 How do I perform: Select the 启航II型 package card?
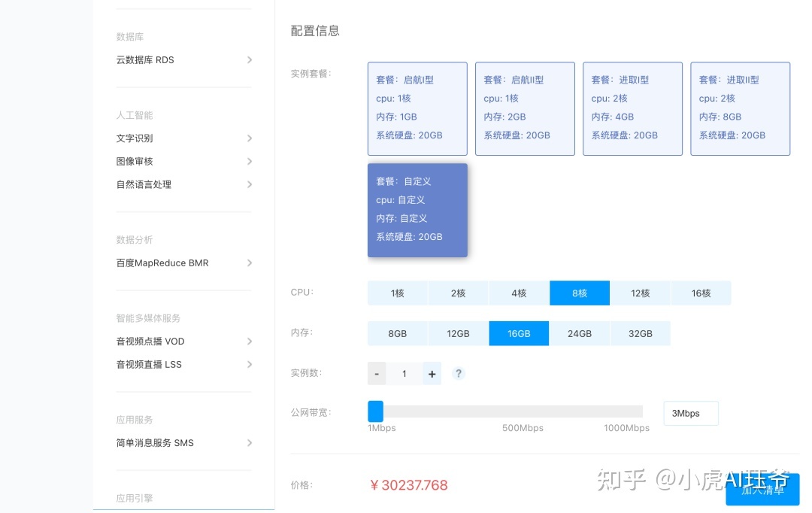point(525,109)
